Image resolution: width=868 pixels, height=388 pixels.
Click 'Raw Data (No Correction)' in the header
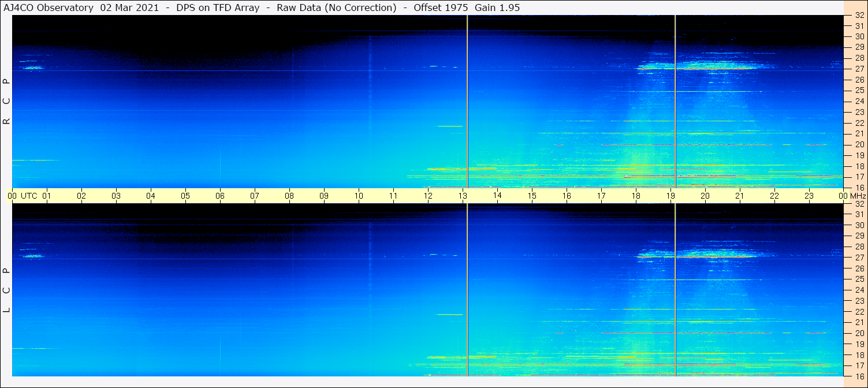pyautogui.click(x=337, y=8)
